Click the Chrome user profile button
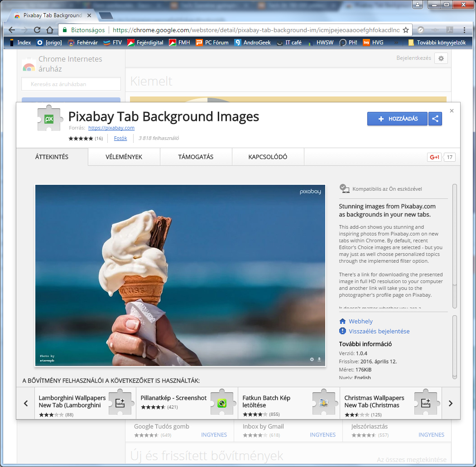This screenshot has height=467, width=476. 418,5
